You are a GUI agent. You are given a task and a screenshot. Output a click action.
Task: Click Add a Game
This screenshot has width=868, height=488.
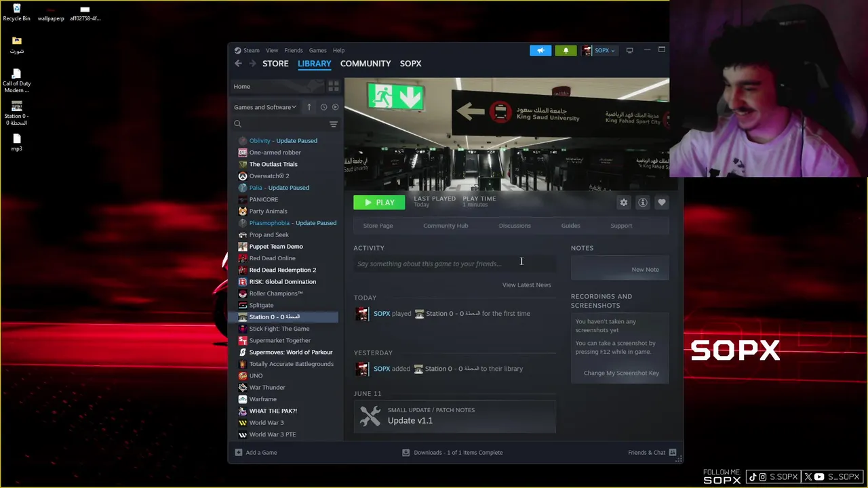coord(256,452)
